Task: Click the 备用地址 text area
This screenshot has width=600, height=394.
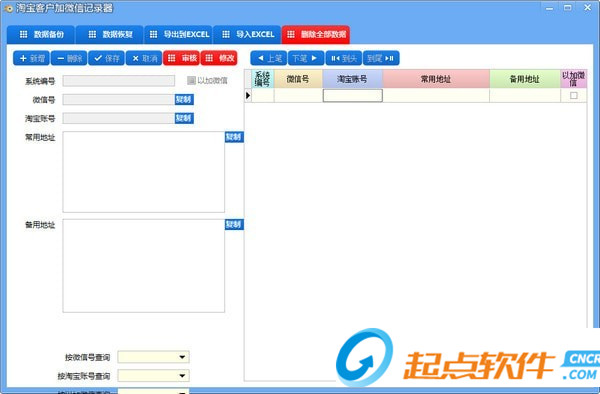Action: point(143,266)
